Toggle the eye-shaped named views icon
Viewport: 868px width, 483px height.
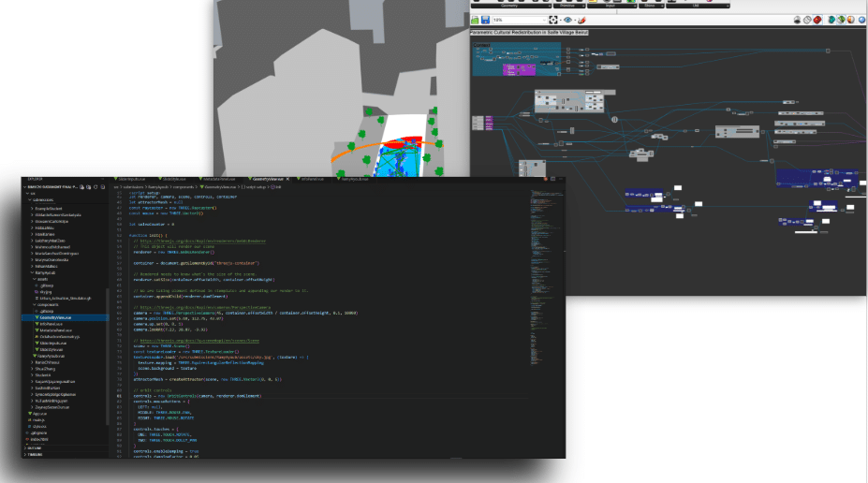567,20
